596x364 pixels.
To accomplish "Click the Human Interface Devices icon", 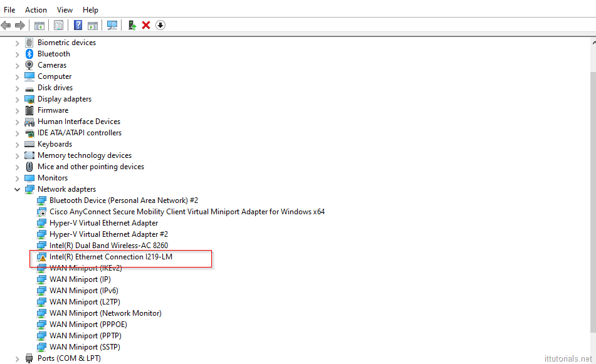I will tap(29, 122).
